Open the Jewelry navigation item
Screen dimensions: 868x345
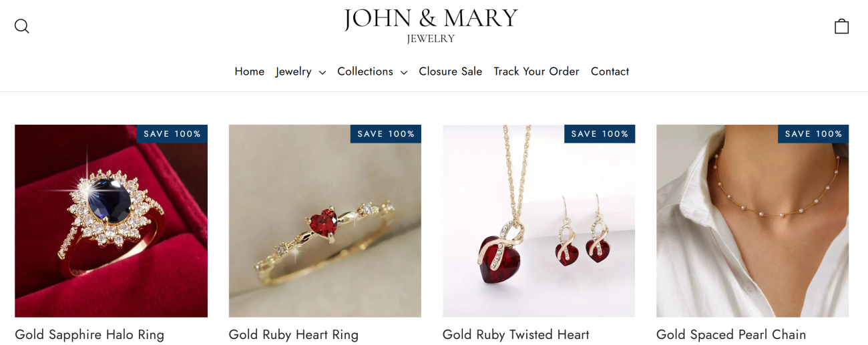coord(300,71)
